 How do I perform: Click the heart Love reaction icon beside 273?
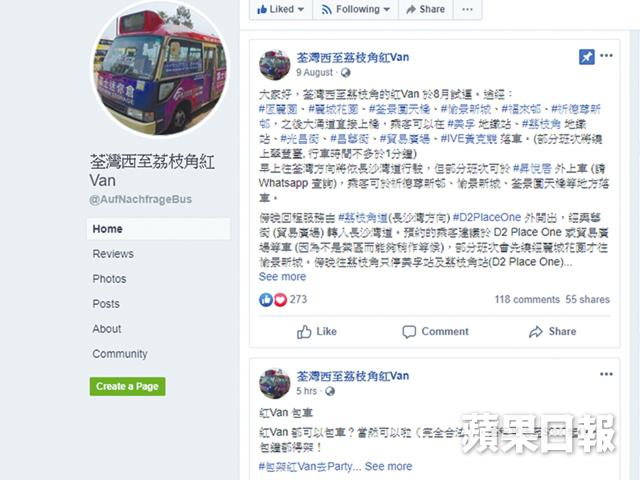tap(280, 300)
